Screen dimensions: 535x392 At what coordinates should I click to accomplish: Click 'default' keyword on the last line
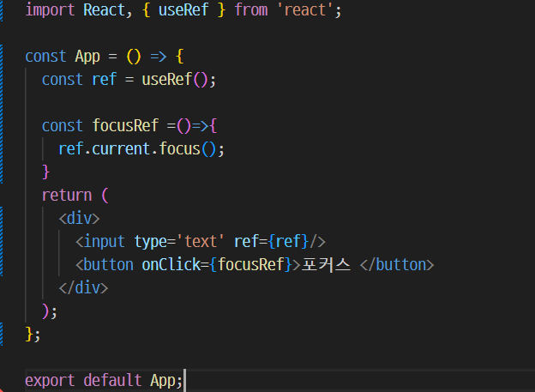112,380
